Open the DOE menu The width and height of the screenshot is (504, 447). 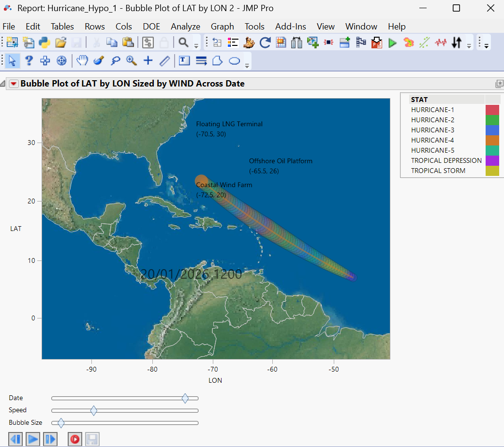click(151, 26)
